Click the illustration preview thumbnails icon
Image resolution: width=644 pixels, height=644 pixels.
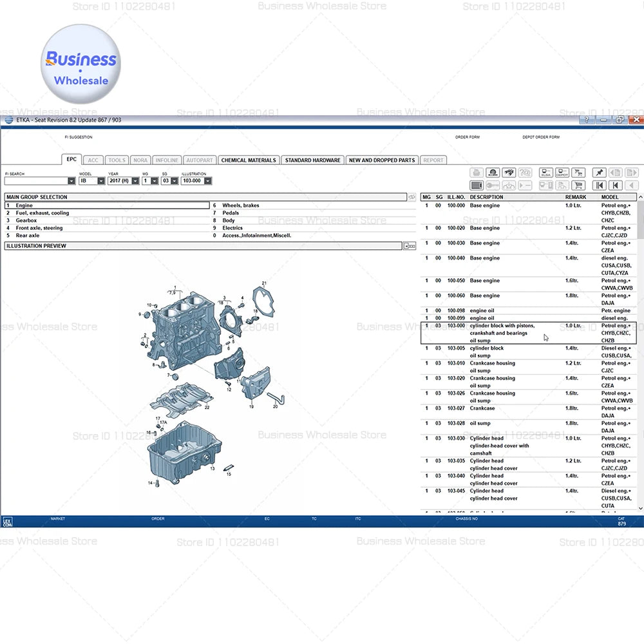(409, 246)
